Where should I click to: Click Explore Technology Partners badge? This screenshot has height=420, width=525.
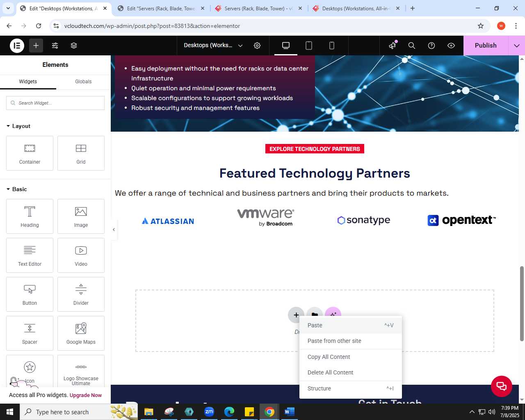pyautogui.click(x=315, y=149)
